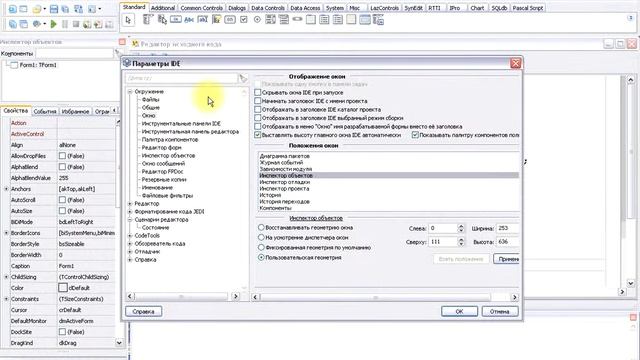Image resolution: width=640 pixels, height=360 pixels.
Task: Click the OK button
Action: (459, 311)
